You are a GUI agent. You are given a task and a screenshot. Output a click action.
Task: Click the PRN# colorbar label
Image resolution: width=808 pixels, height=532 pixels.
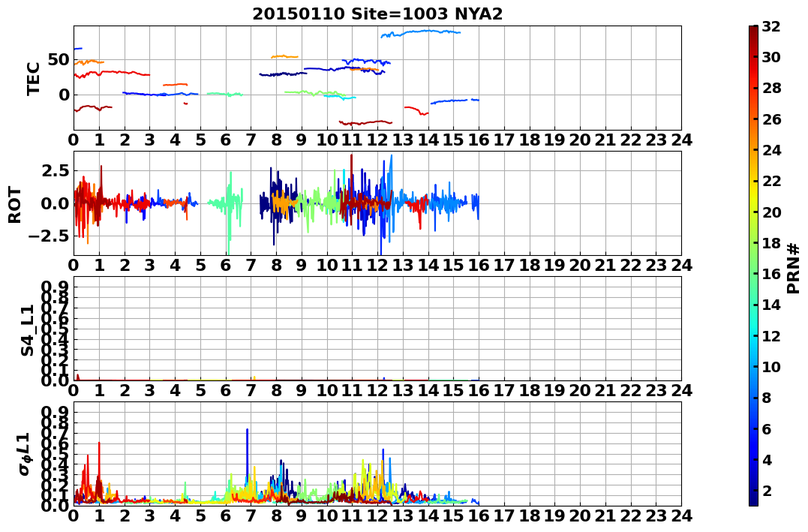click(x=794, y=269)
